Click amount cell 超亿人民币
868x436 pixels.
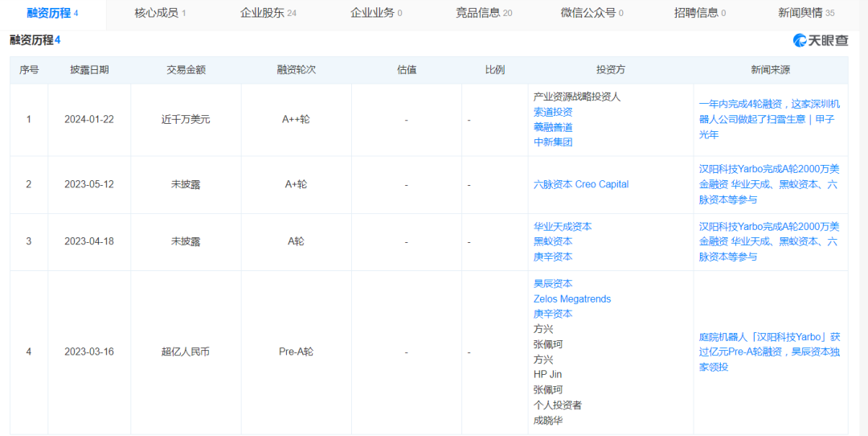(x=186, y=352)
